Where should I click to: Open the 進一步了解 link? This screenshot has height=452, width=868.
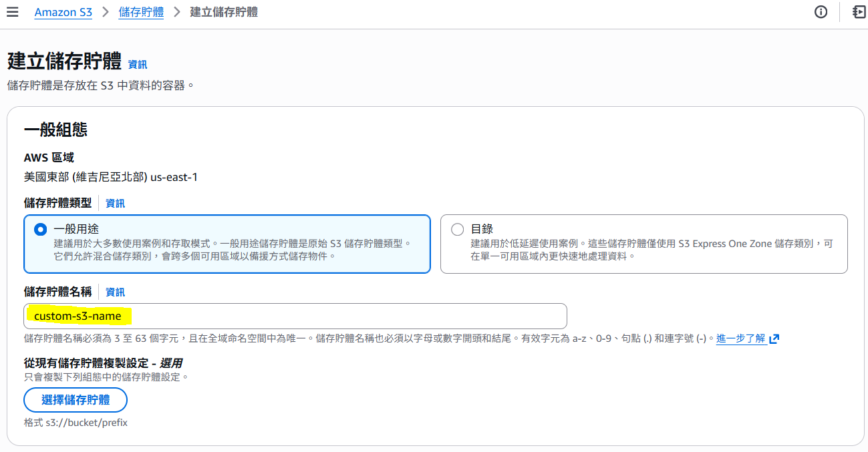pyautogui.click(x=741, y=338)
